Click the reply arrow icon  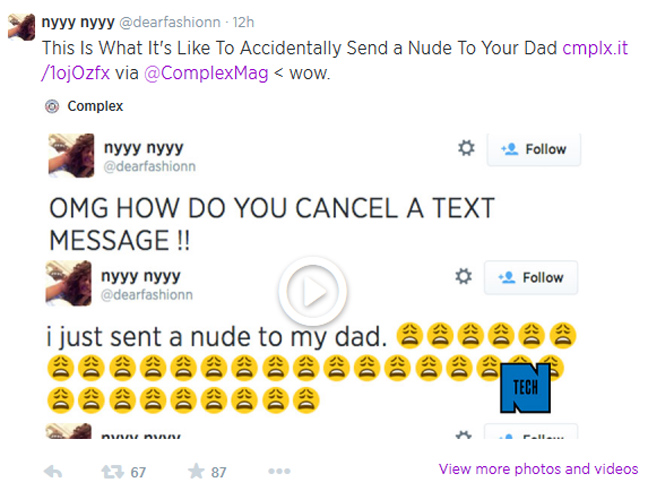click(x=53, y=472)
